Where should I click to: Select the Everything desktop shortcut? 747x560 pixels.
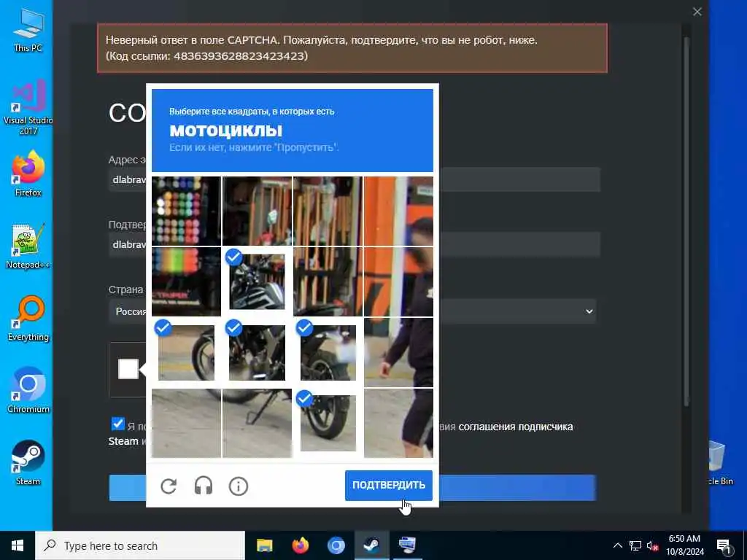click(28, 318)
